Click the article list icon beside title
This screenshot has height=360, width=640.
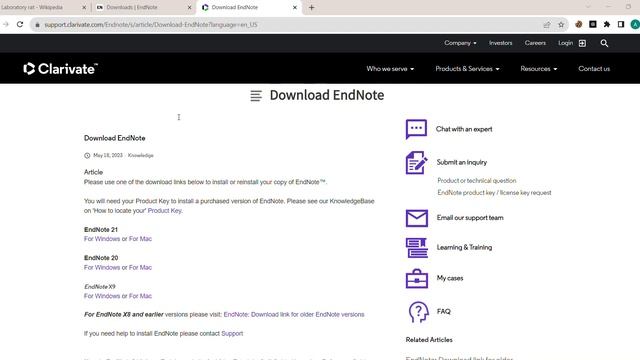click(256, 96)
